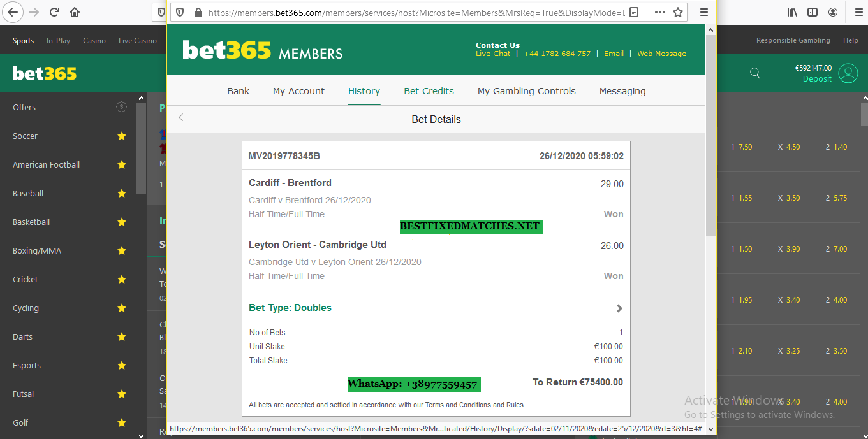This screenshot has width=868, height=439.
Task: Click the Leyton Orient - Cambridge Utd text
Action: pos(318,245)
